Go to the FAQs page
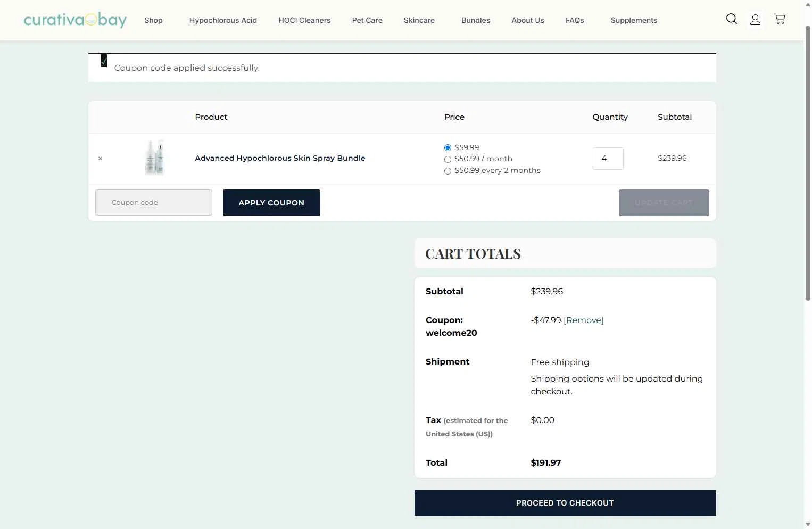The width and height of the screenshot is (812, 529). coord(575,20)
